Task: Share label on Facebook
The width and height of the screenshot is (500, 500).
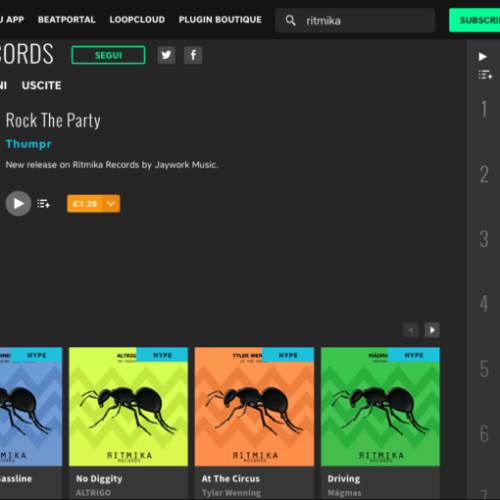Action: (x=193, y=55)
